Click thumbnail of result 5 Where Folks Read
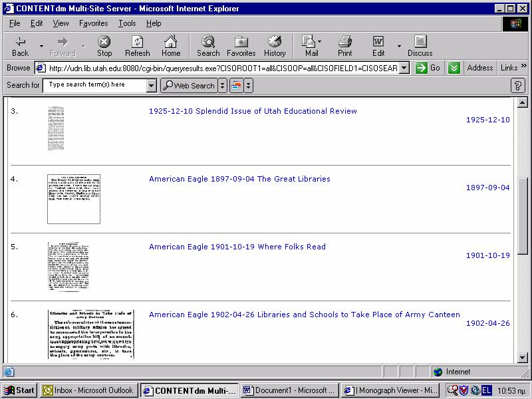Image resolution: width=532 pixels, height=399 pixels. [68, 267]
